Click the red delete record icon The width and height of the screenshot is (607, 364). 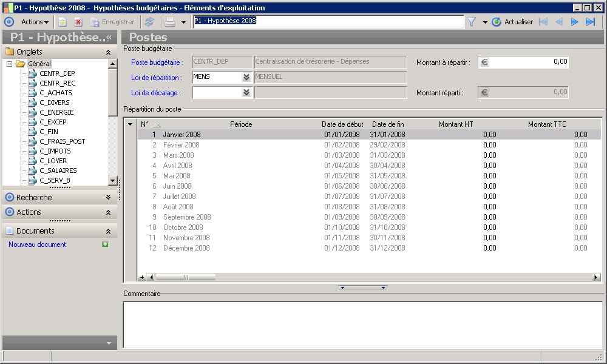(78, 22)
